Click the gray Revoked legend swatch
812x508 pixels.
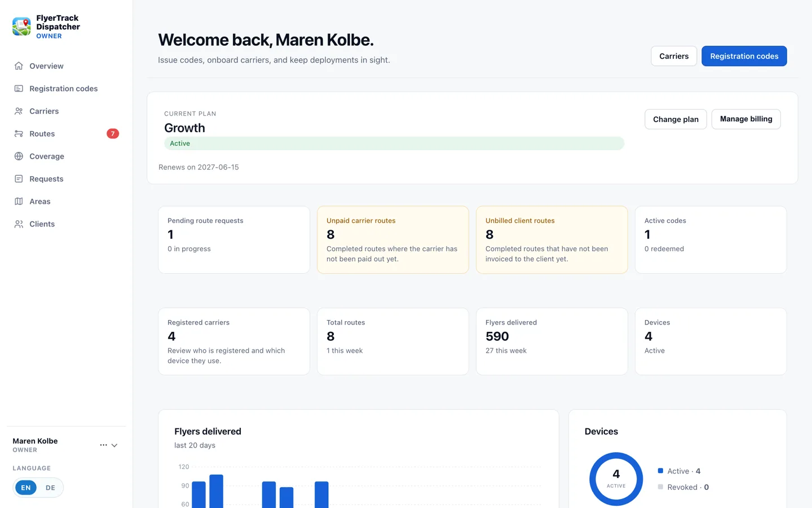[660, 487]
